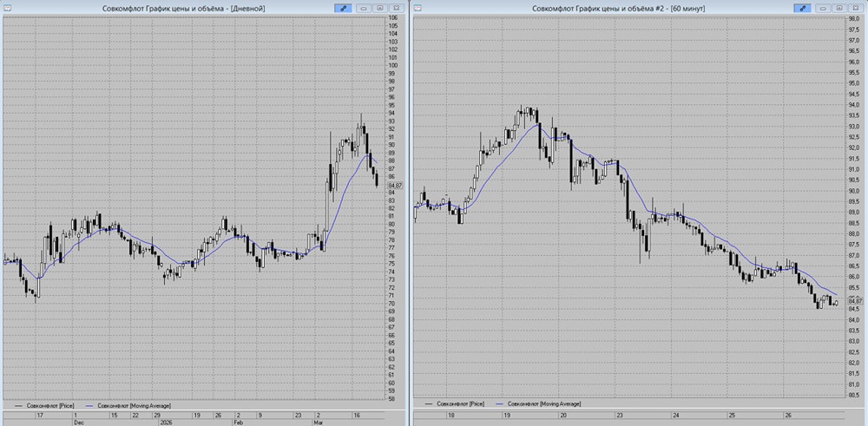
Task: Select the title of the #2 60 минут window
Action: click(618, 9)
